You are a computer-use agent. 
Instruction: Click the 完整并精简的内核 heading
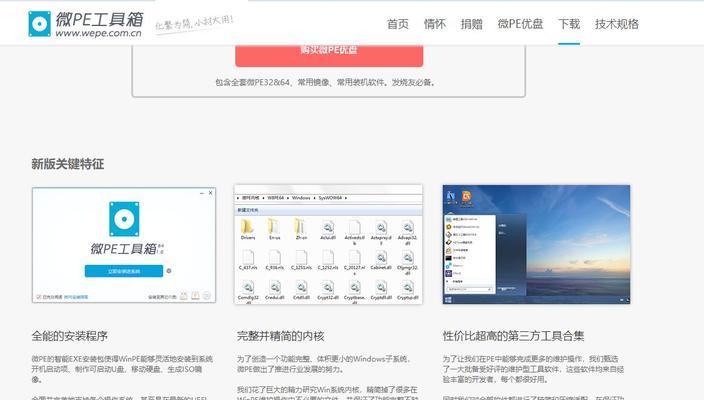coord(281,336)
